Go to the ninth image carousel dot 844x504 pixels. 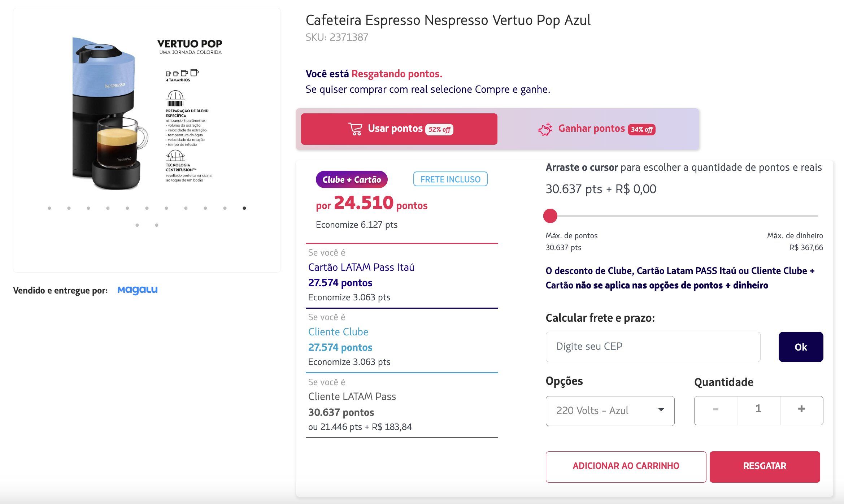pos(205,208)
